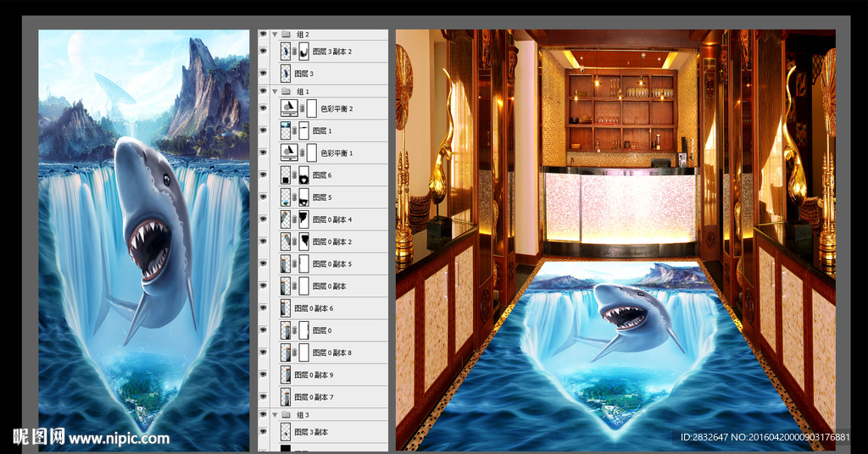The height and width of the screenshot is (454, 868).
Task: Click the bar interior 3D floor mockup image
Action: coord(615,241)
